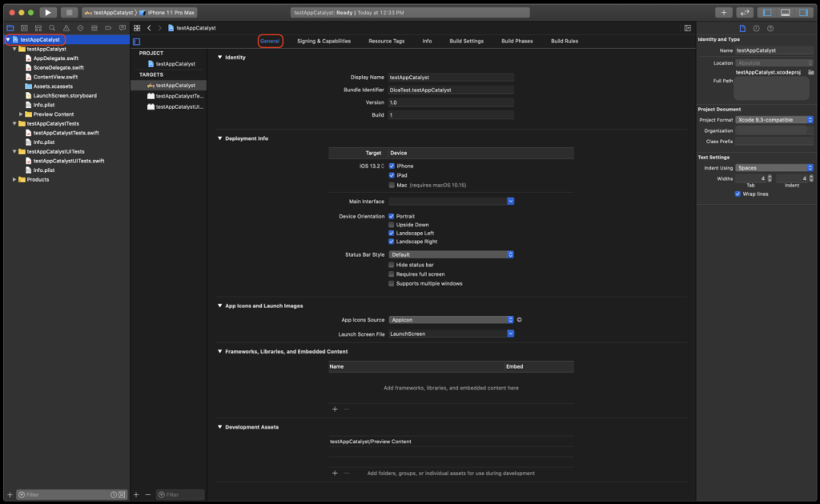Toggle Wrap lines checkbox
This screenshot has width=820, height=504.
[x=738, y=194]
